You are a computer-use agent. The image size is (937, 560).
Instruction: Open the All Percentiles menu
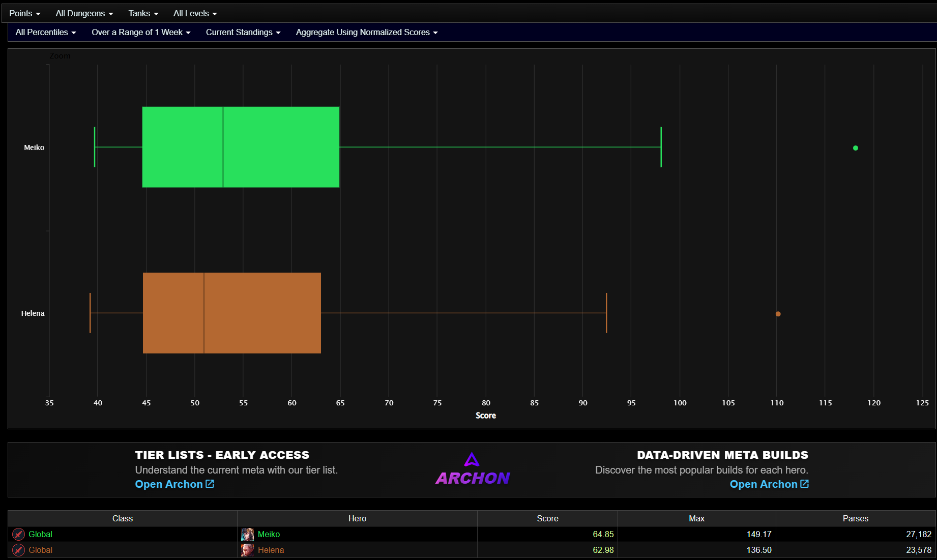tap(45, 32)
